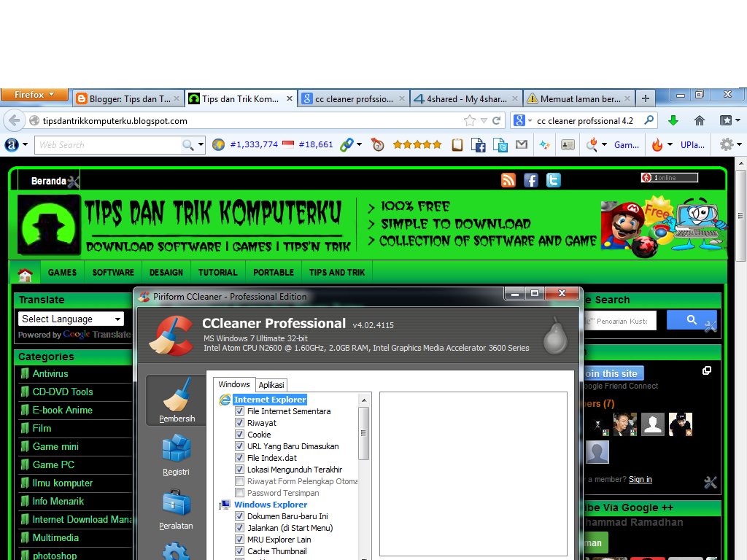Screen dimensions: 747x560
Task: Switch to the 4shared - My 4shar... tab
Action: 466,98
